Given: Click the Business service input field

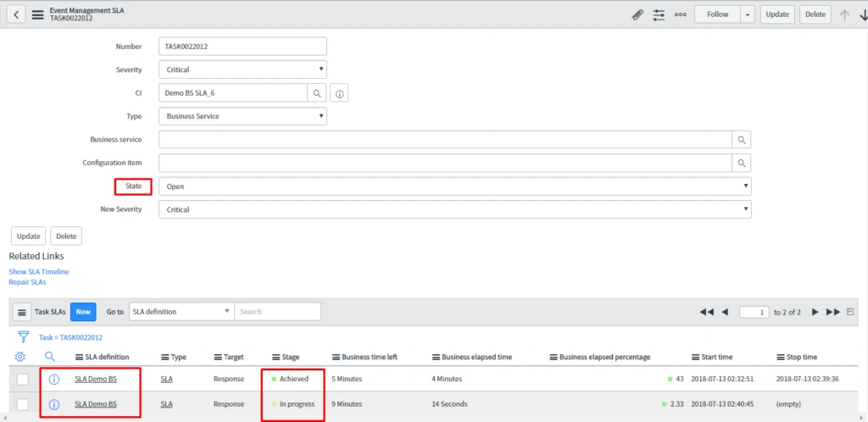Looking at the screenshot, I should tap(445, 140).
